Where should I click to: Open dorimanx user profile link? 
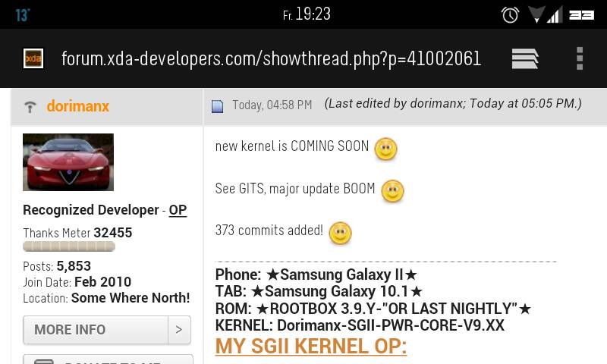point(78,106)
